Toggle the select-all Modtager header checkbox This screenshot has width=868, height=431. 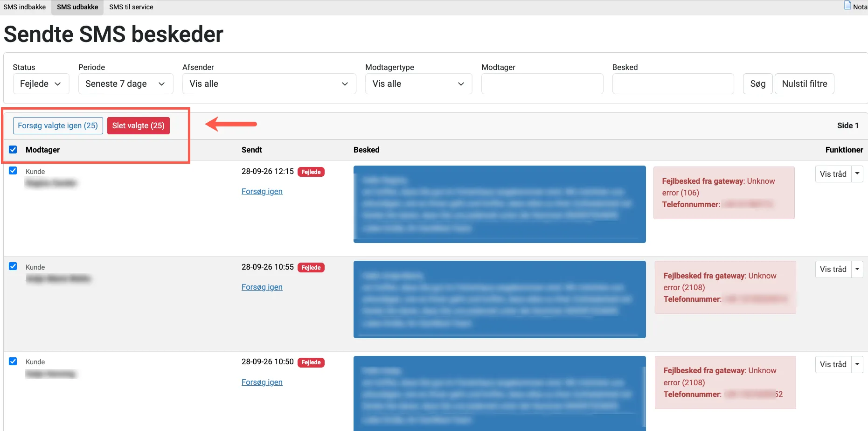13,150
